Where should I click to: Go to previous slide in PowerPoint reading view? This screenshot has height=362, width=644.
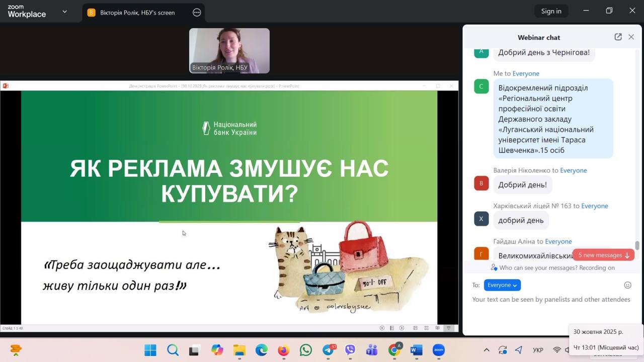tap(382, 328)
